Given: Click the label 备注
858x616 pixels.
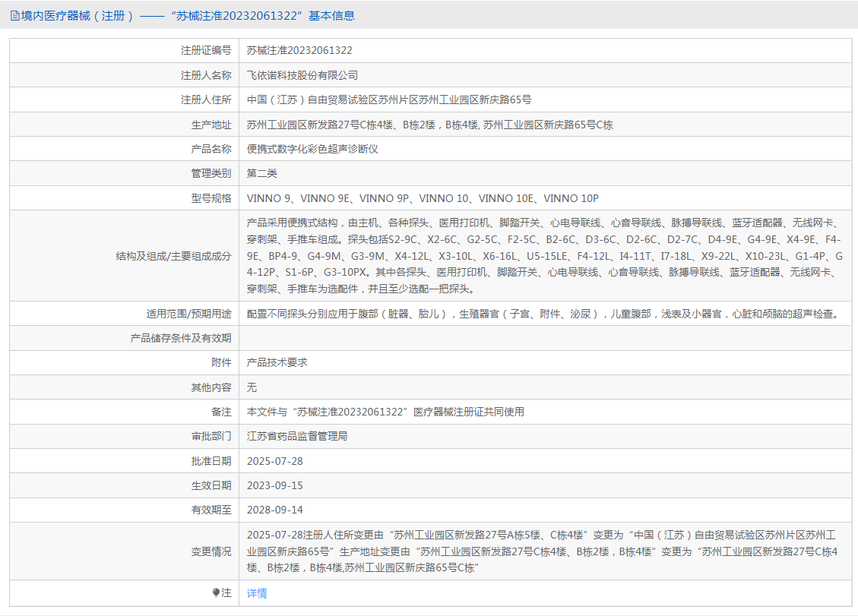Looking at the screenshot, I should tap(221, 412).
